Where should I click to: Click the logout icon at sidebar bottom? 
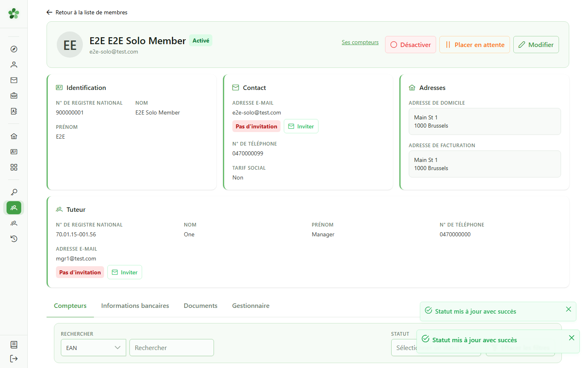point(14,359)
